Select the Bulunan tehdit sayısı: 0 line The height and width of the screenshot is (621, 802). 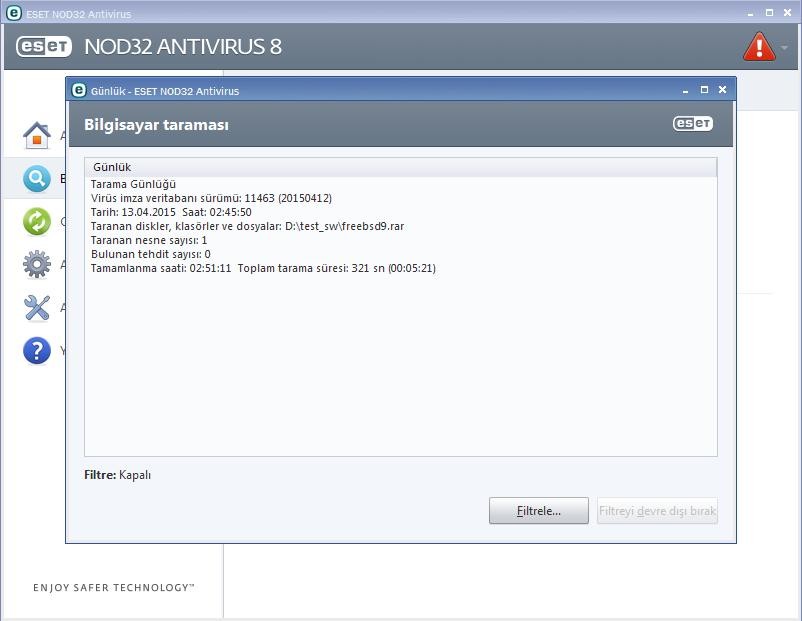click(150, 254)
